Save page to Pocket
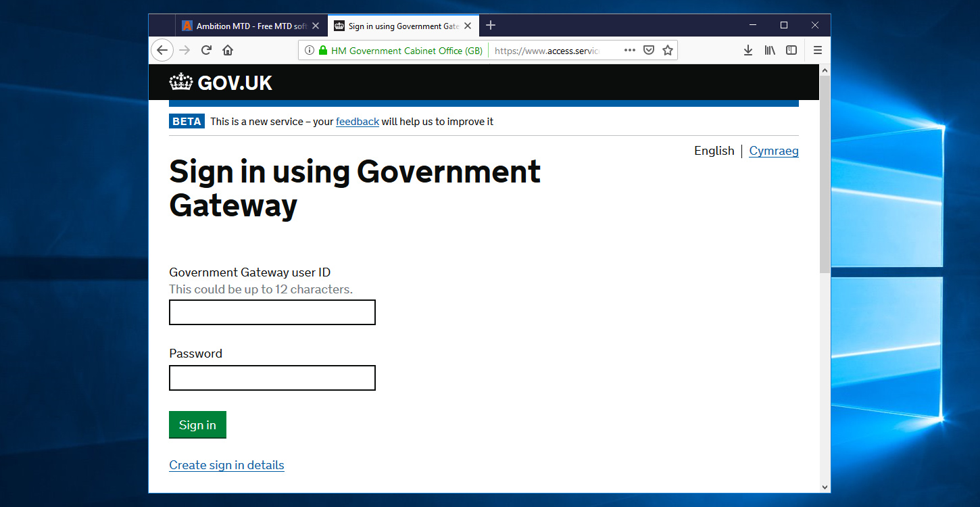 pos(649,50)
